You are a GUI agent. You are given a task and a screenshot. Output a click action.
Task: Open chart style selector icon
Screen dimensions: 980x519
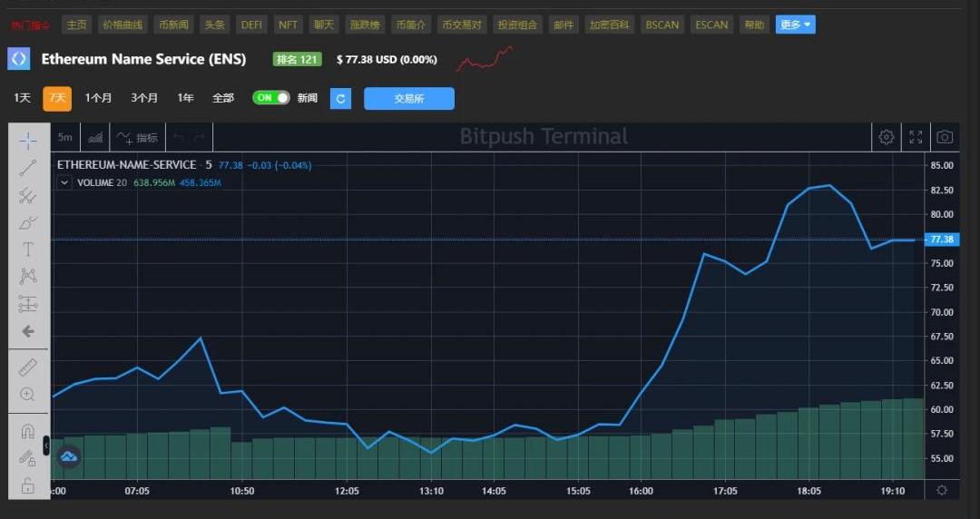[95, 137]
